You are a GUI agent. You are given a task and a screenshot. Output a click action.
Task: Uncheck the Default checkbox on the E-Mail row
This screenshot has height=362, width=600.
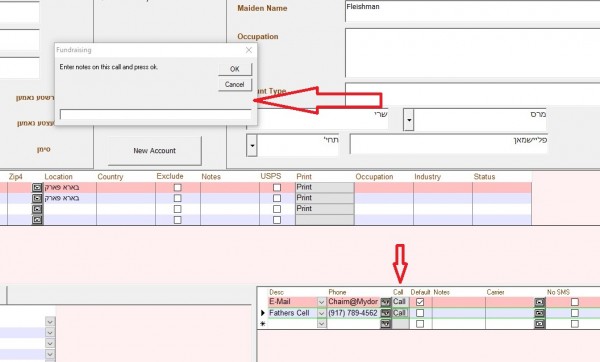(420, 302)
